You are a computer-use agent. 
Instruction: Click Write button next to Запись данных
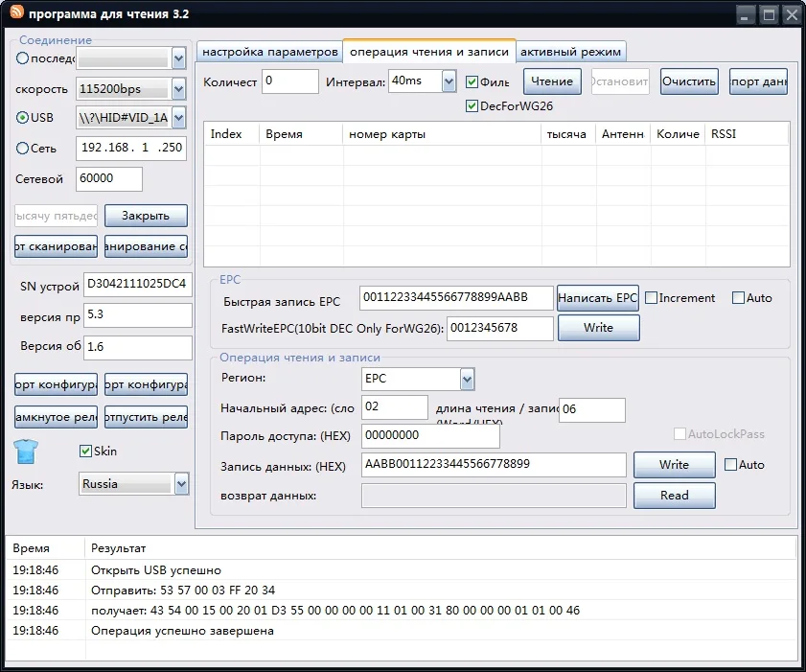[x=675, y=465]
